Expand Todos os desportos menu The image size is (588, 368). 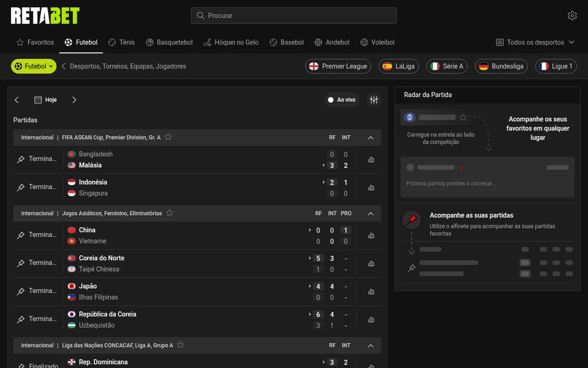click(535, 42)
